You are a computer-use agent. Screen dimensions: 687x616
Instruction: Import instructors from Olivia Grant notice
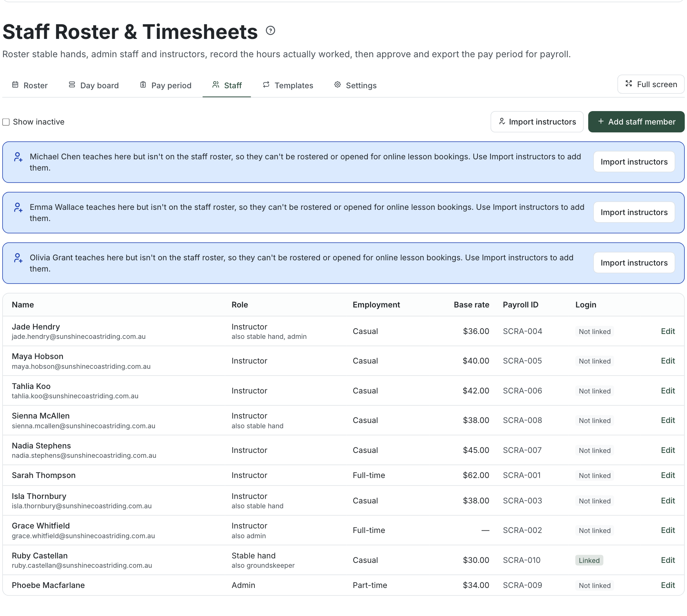(x=634, y=263)
